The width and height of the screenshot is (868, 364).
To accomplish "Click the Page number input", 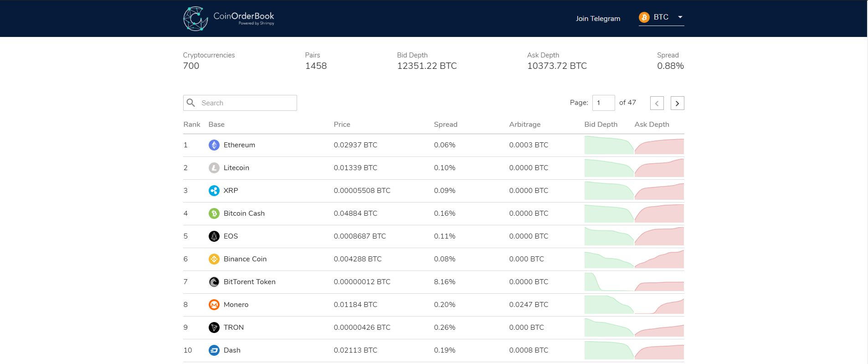I will [604, 103].
